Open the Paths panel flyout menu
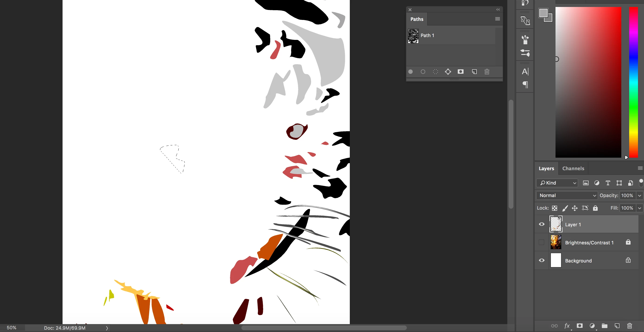 (x=498, y=19)
